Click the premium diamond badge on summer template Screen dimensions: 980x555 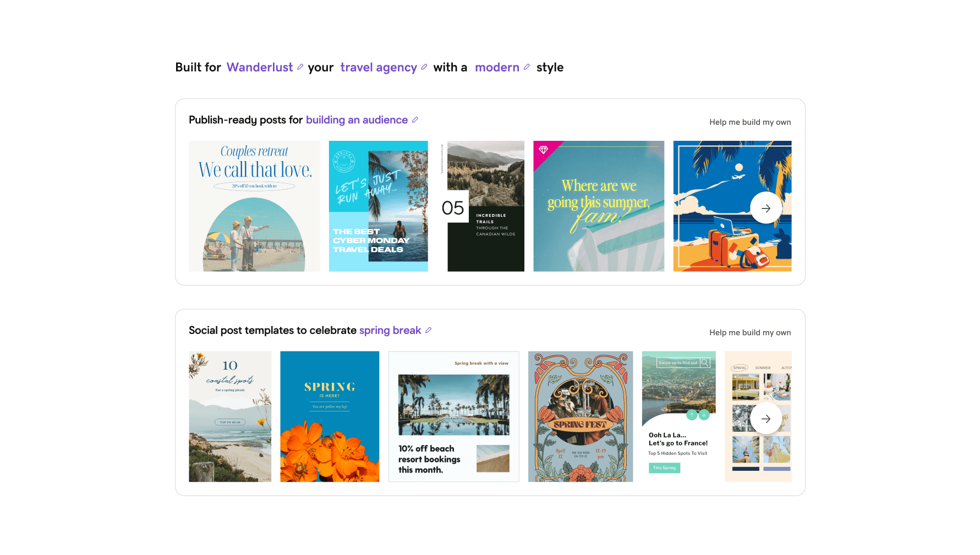click(x=543, y=150)
